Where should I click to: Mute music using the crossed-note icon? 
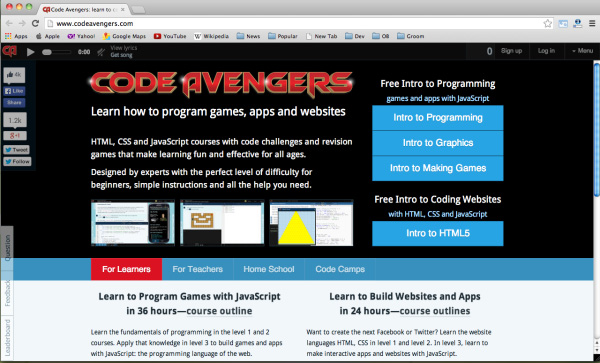click(101, 52)
